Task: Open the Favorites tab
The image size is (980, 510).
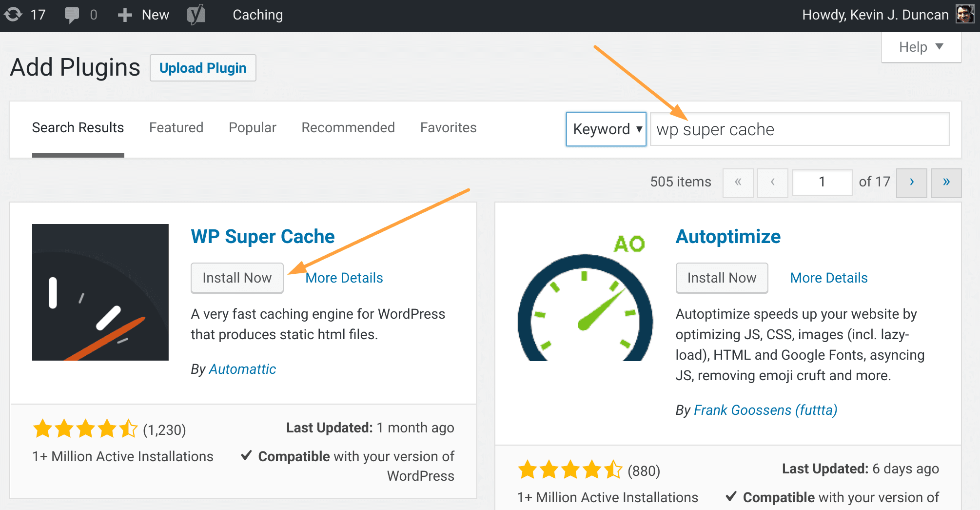Action: [449, 128]
